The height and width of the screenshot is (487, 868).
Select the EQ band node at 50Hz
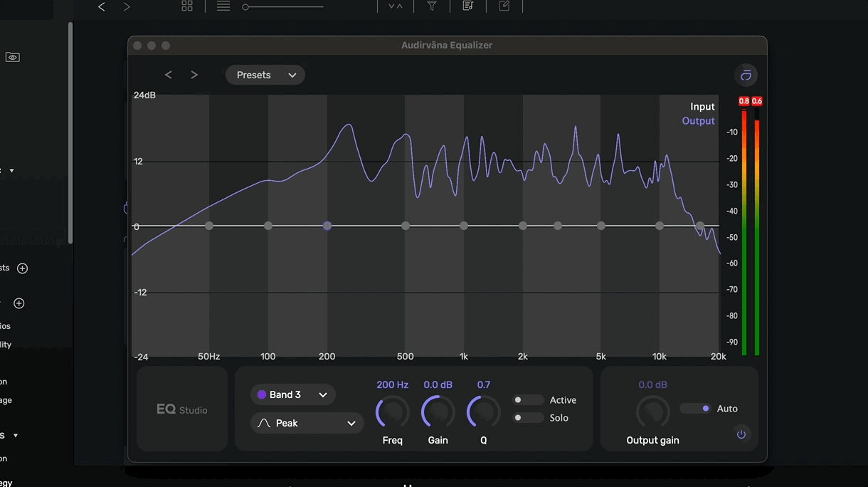point(209,226)
